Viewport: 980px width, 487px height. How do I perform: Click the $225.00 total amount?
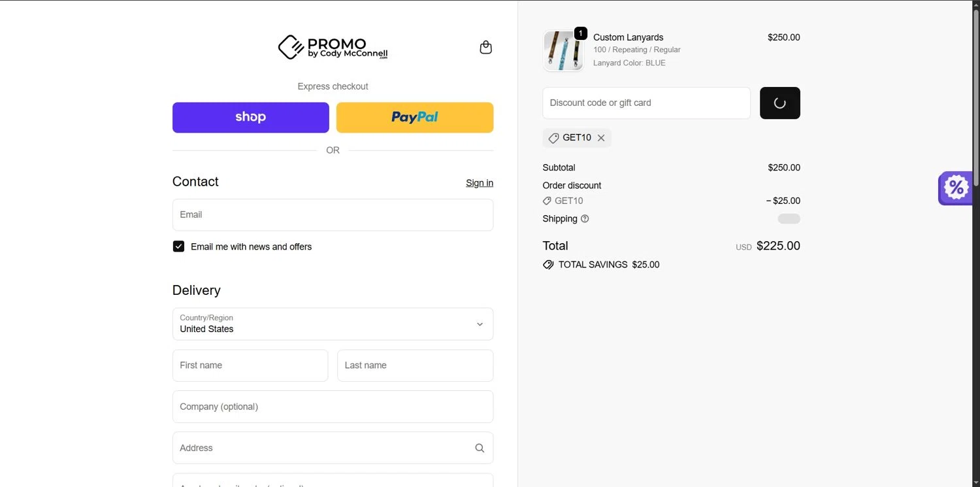pos(778,246)
